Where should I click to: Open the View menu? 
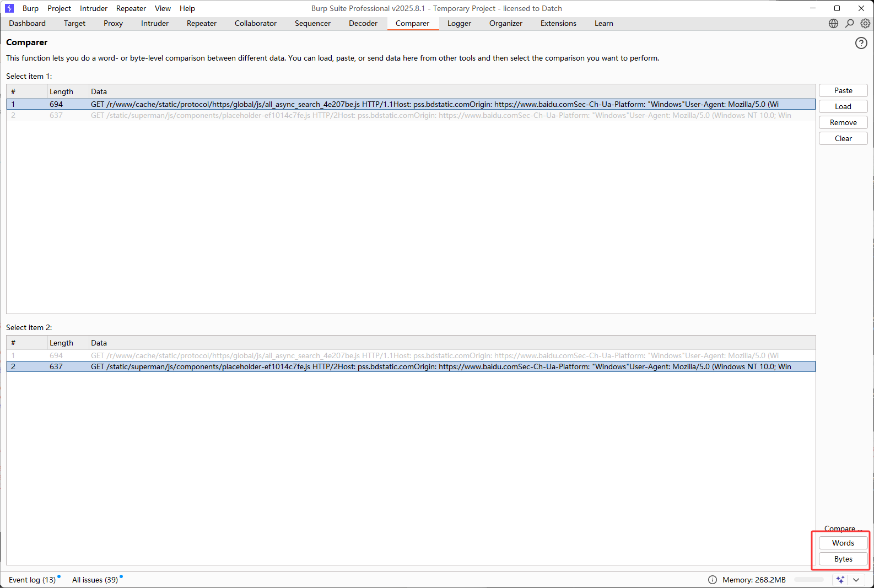tap(163, 8)
